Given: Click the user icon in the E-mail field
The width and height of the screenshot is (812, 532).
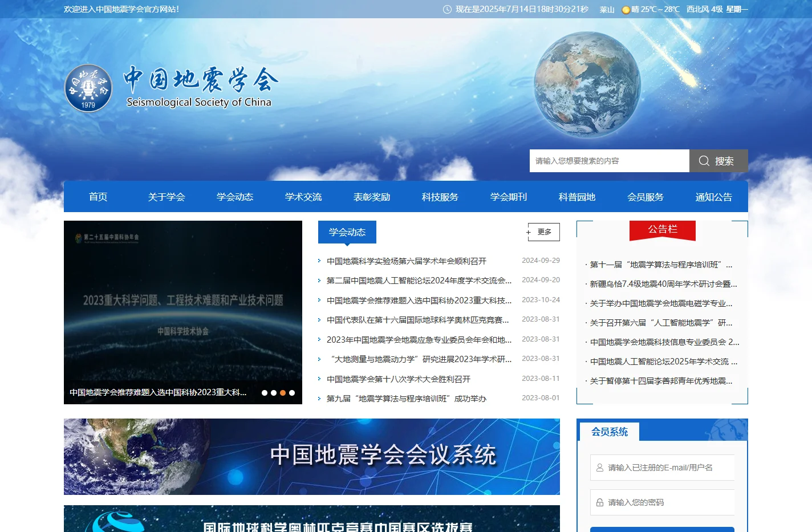Looking at the screenshot, I should click(x=600, y=468).
